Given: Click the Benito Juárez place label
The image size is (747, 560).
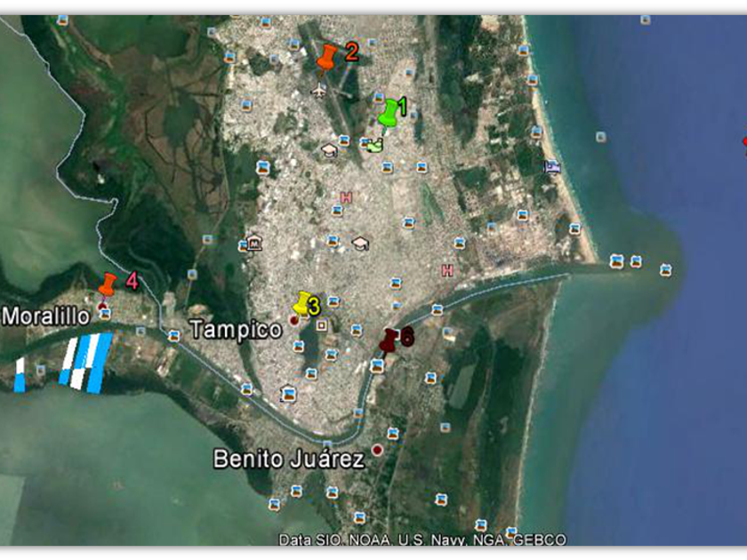Looking at the screenshot, I should click(x=289, y=459).
